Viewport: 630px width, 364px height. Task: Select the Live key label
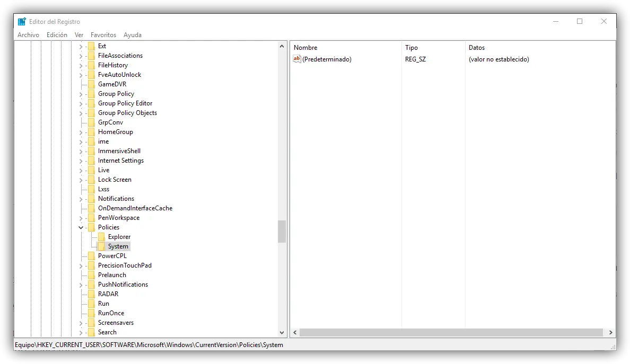coord(103,170)
